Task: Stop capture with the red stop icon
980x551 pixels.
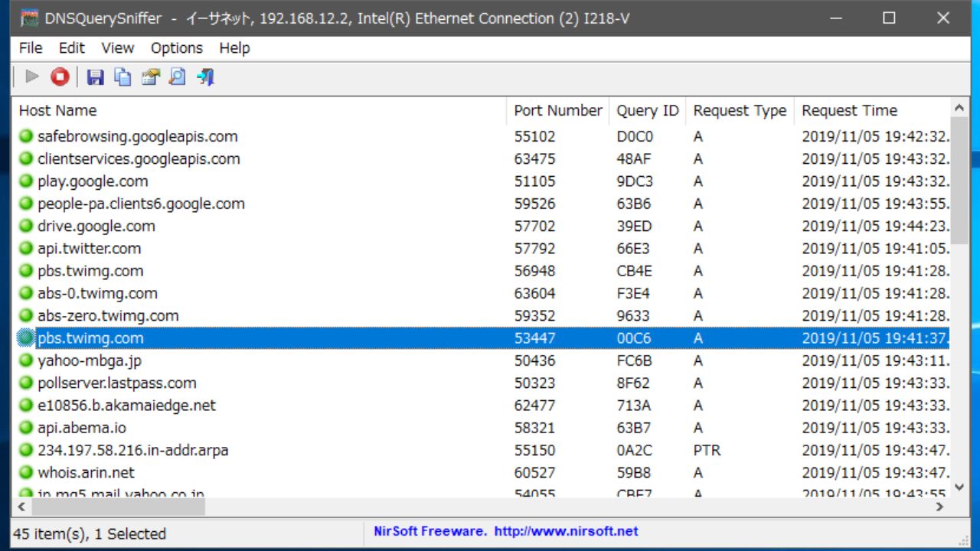Action: [x=60, y=77]
